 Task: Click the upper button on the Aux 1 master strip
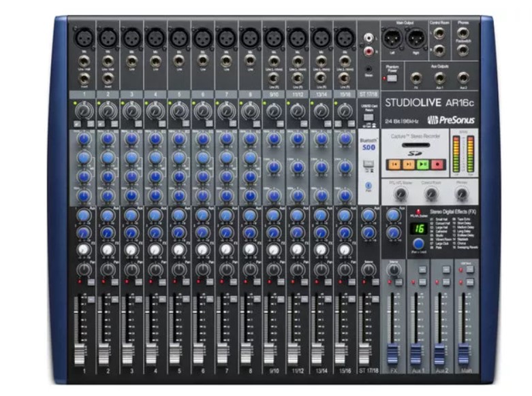pyautogui.click(x=422, y=269)
